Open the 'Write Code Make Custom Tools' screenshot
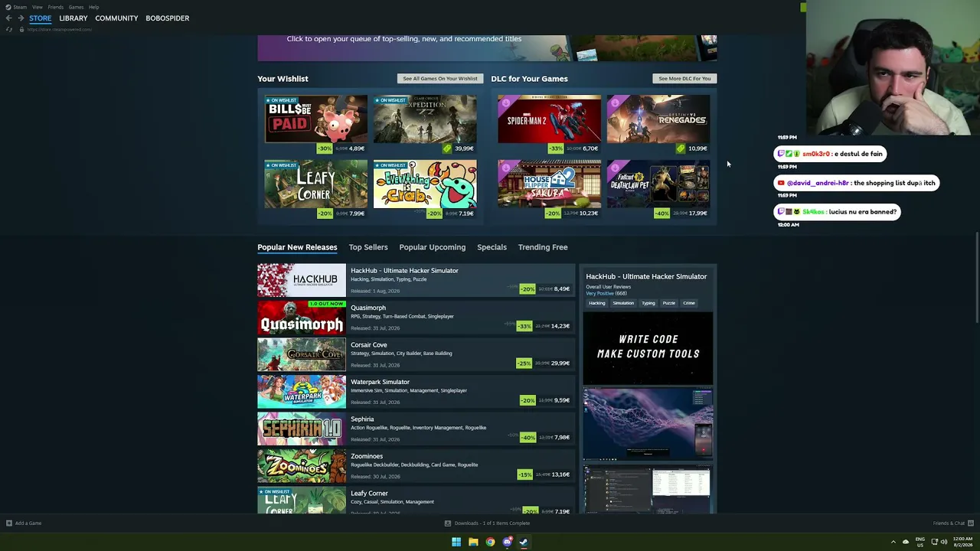This screenshot has width=980, height=551. [x=648, y=347]
